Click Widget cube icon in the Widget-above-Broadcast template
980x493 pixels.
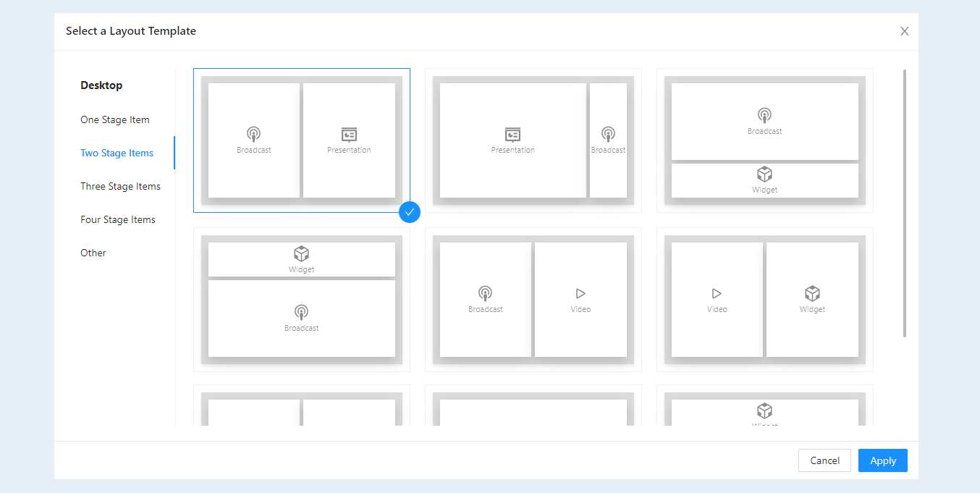click(x=301, y=253)
